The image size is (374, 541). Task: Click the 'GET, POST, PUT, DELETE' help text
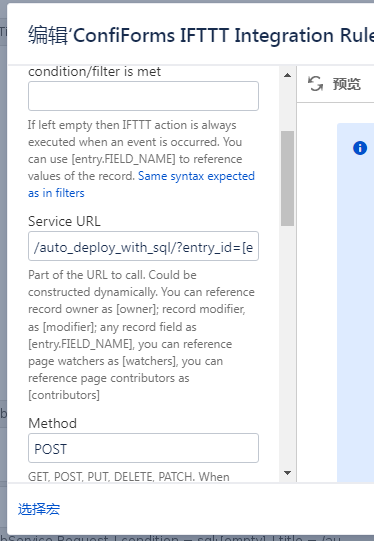[x=129, y=476]
